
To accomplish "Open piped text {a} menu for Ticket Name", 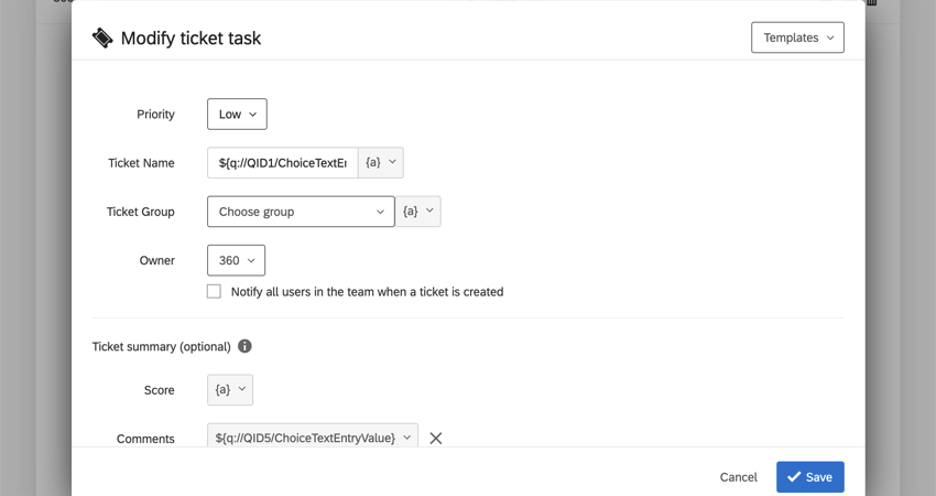I will pos(381,163).
